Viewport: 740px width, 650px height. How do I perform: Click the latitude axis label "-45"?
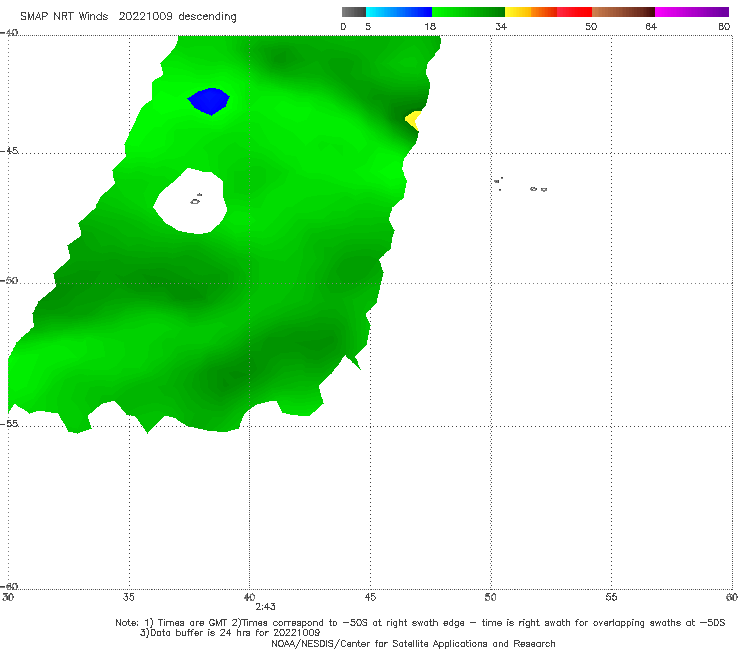click(9, 151)
